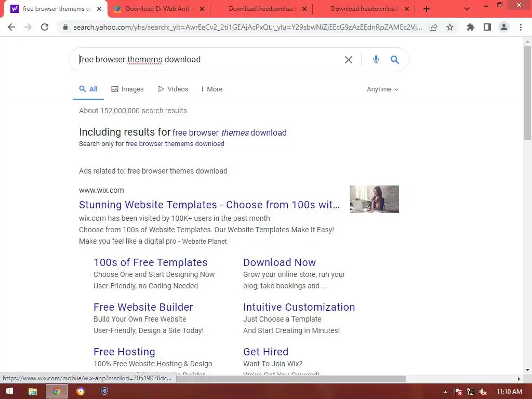Share this page via the share icon

pos(433,27)
